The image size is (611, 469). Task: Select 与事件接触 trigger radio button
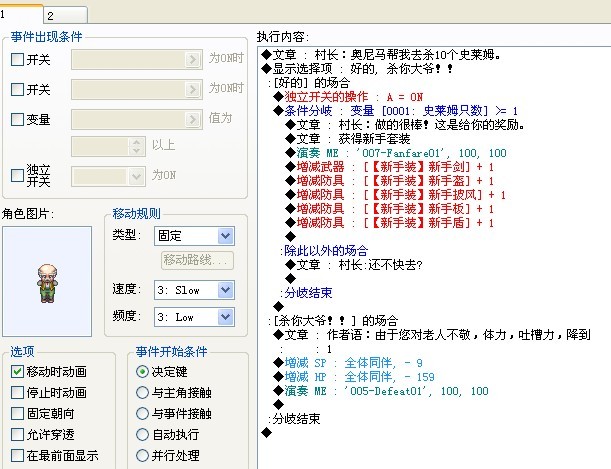142,414
